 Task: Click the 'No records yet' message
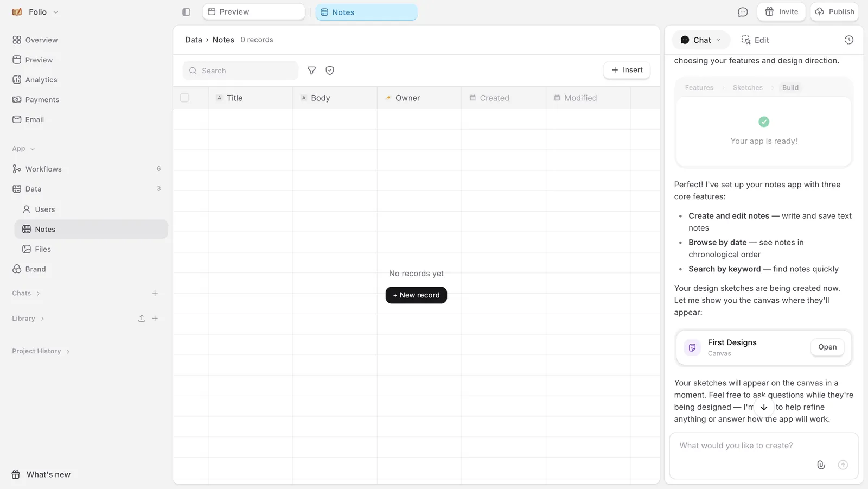416,274
